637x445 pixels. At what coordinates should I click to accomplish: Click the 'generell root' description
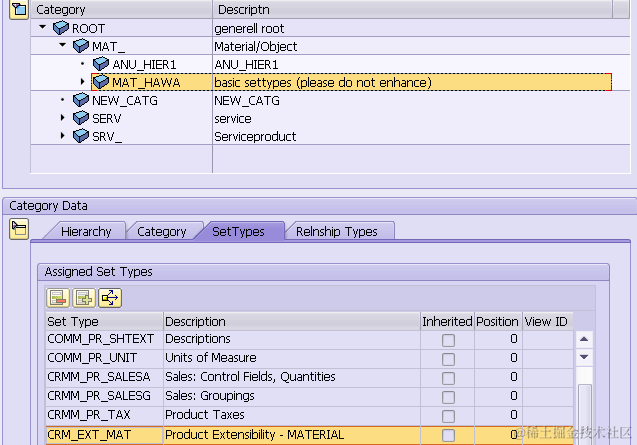point(249,28)
